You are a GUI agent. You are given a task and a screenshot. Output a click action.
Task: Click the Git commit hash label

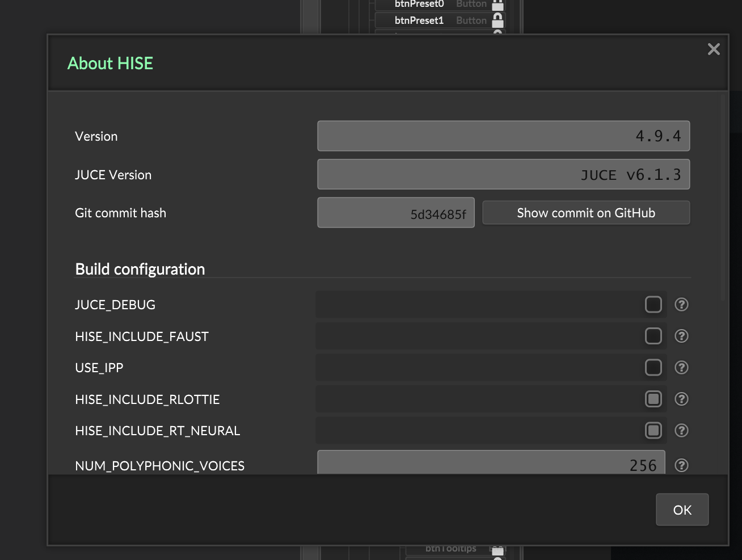121,213
